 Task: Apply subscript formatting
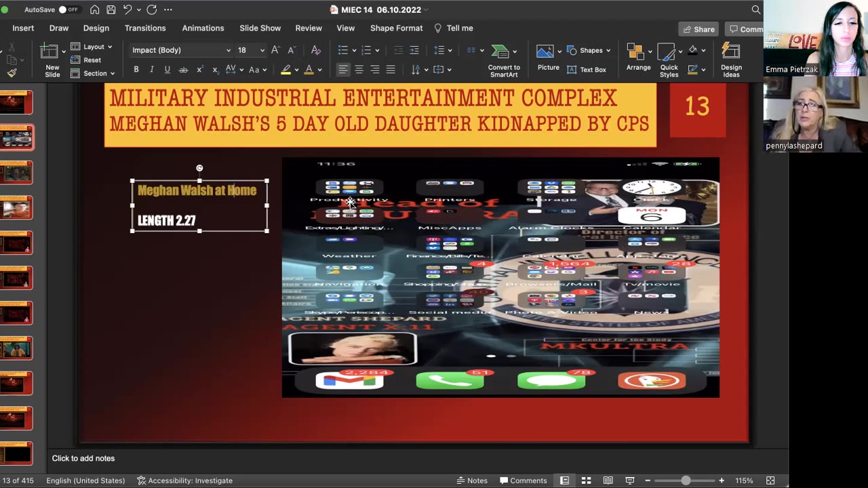pos(215,69)
